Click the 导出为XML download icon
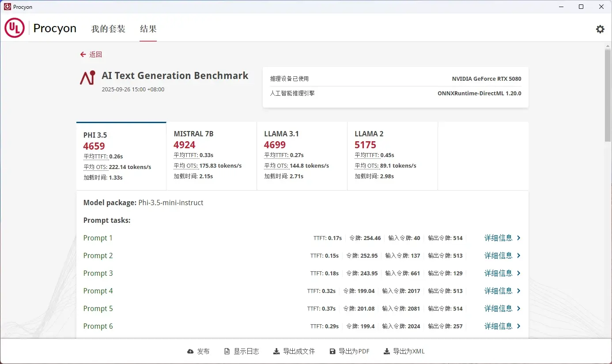This screenshot has width=612, height=364. pos(387,352)
